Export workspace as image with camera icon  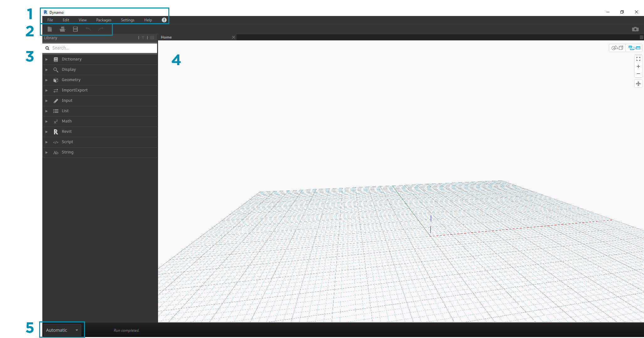(x=636, y=29)
